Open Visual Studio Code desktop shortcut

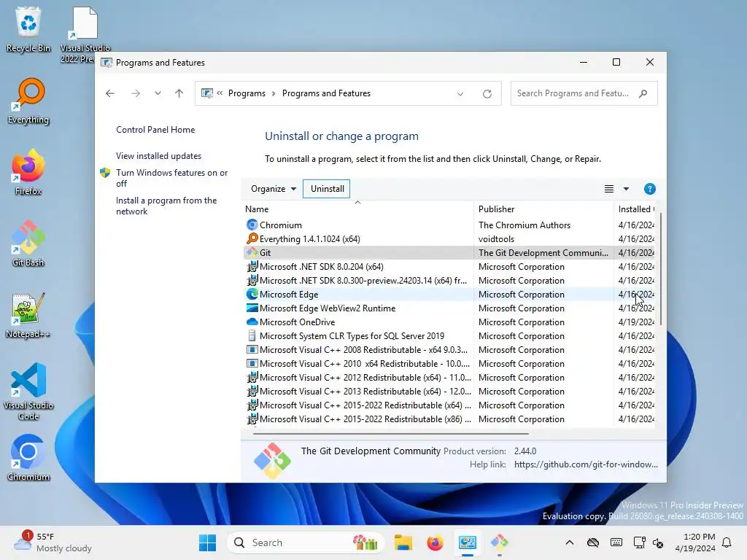pos(28,392)
